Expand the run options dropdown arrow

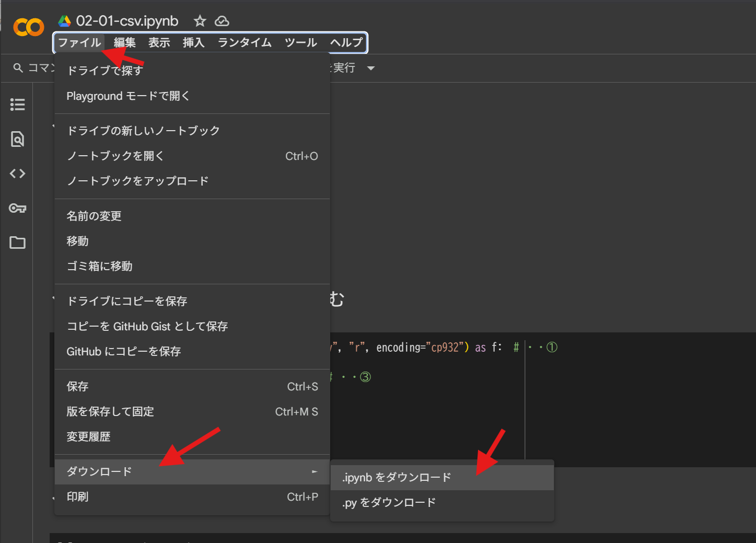[371, 68]
